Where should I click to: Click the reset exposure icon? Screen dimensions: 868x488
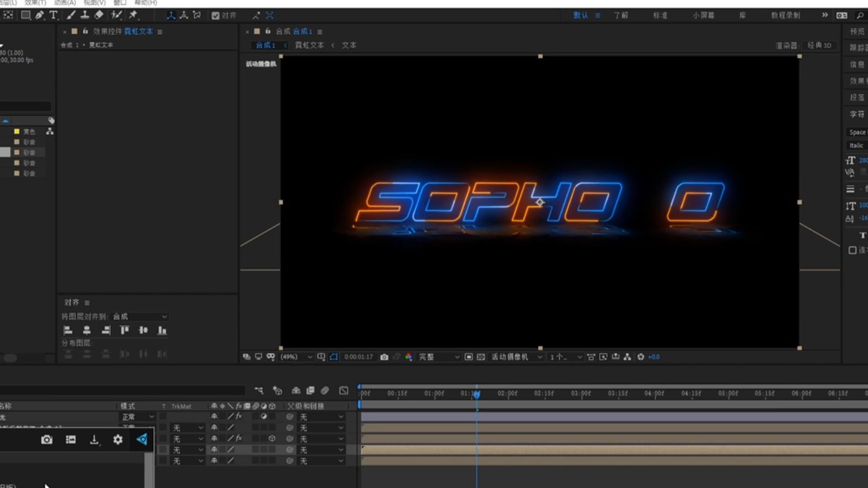(641, 357)
